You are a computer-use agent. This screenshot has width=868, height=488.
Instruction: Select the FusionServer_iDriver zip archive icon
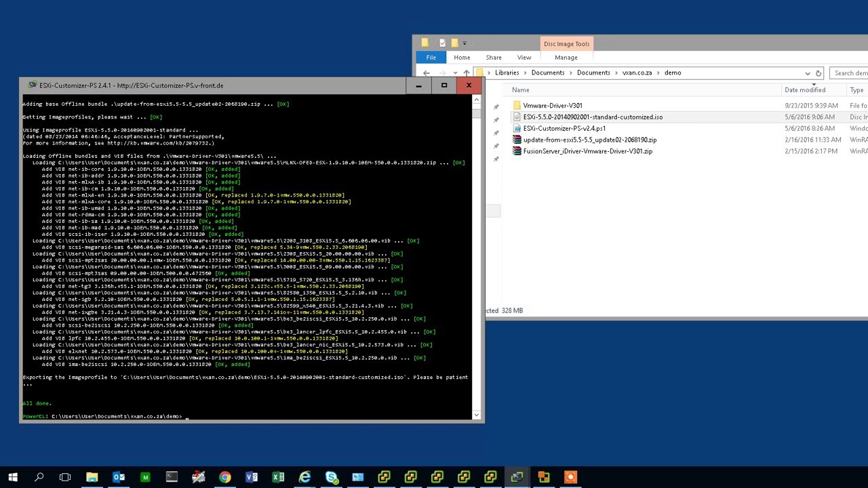click(517, 151)
